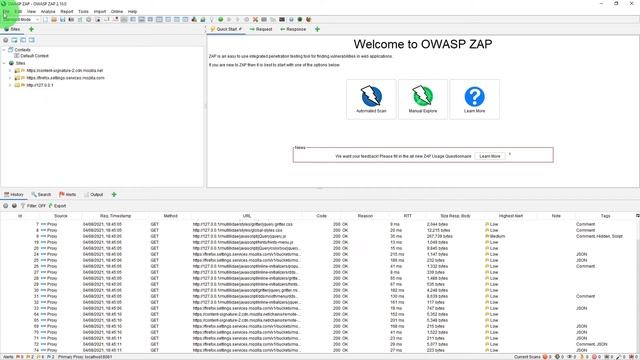The height and width of the screenshot is (360, 640).
Task: Click the lightbulb icon in main toolbar
Action: point(211,20)
